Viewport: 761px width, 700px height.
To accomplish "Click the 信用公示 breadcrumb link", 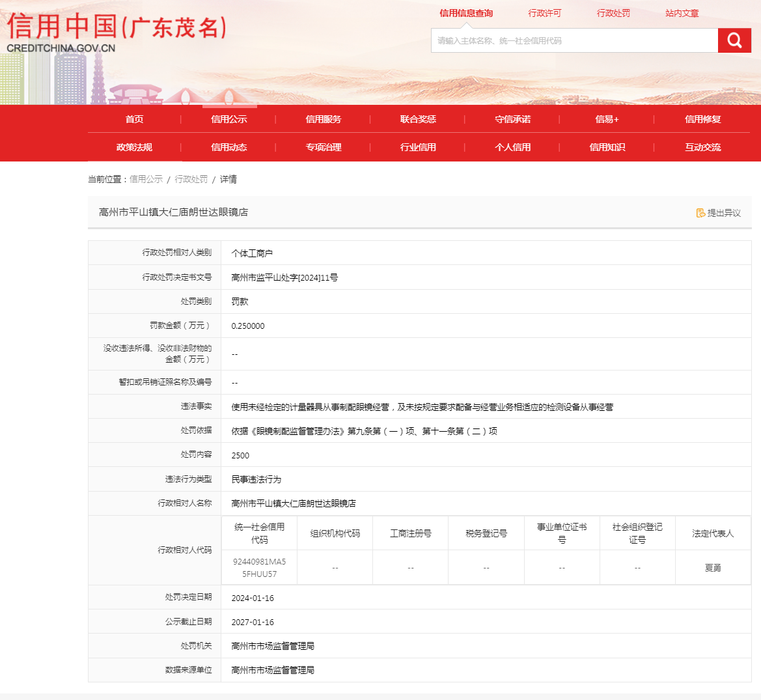I will (x=146, y=179).
